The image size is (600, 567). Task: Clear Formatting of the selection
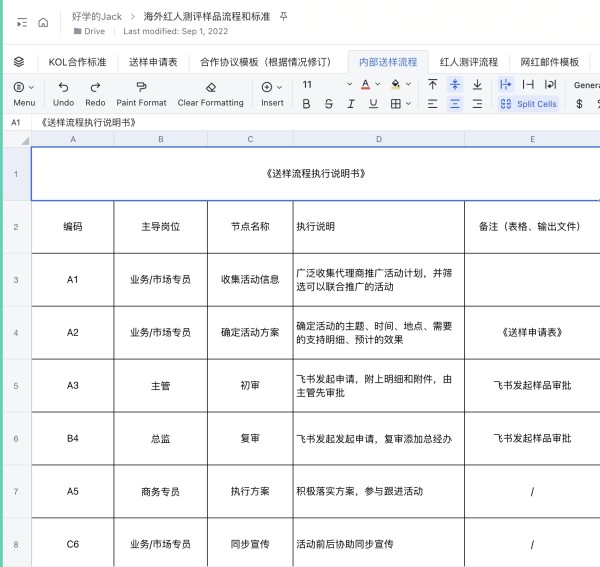coord(210,94)
